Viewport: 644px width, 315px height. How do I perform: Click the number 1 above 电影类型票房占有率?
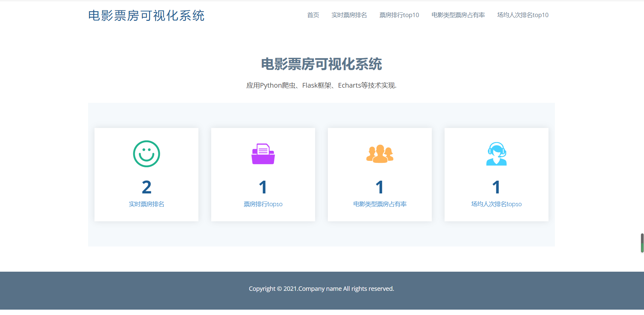[x=380, y=187]
